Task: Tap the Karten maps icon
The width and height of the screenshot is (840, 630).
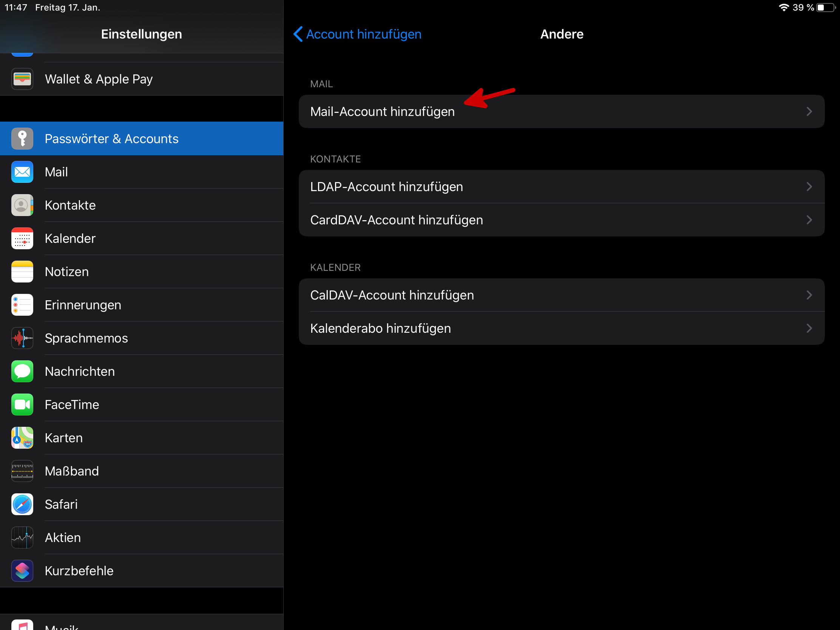Action: point(22,438)
